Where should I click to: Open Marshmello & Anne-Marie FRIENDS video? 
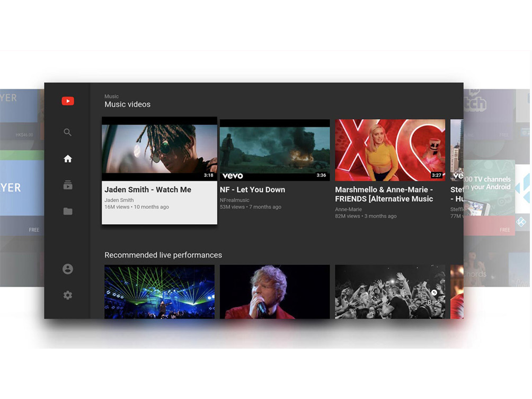[389, 149]
